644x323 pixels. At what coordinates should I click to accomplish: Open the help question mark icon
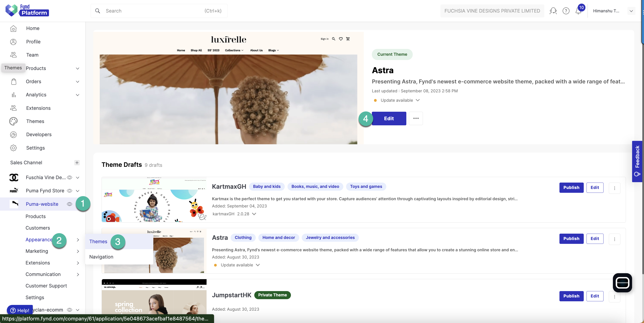tap(566, 11)
